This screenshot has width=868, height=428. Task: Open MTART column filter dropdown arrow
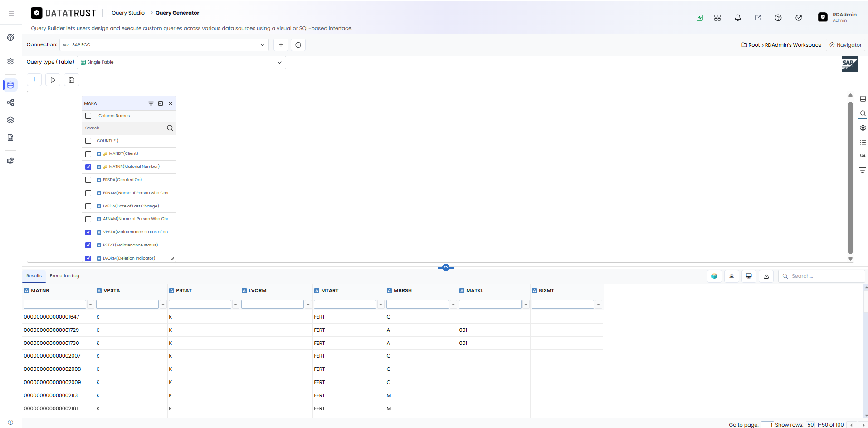[380, 305]
